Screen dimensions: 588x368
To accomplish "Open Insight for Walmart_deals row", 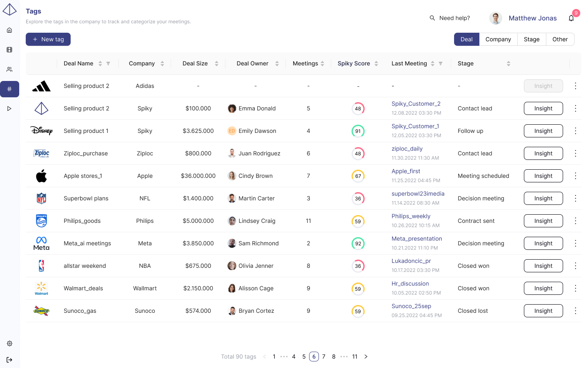I will tap(543, 288).
